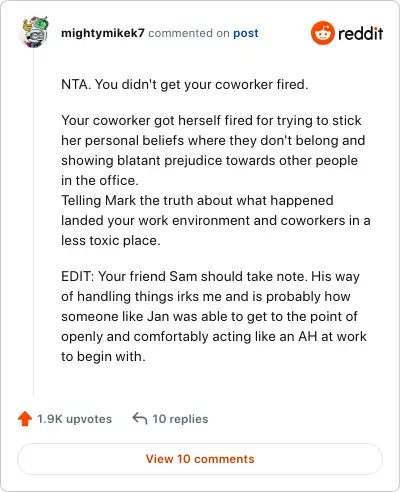Click the orange upvote arrow icon
The height and width of the screenshot is (492, 400).
(25, 419)
